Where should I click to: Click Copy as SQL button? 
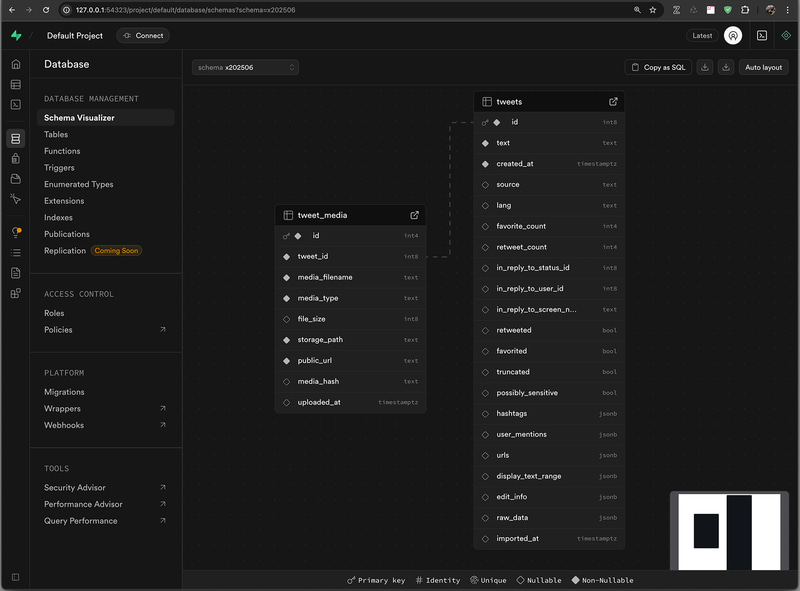click(658, 67)
